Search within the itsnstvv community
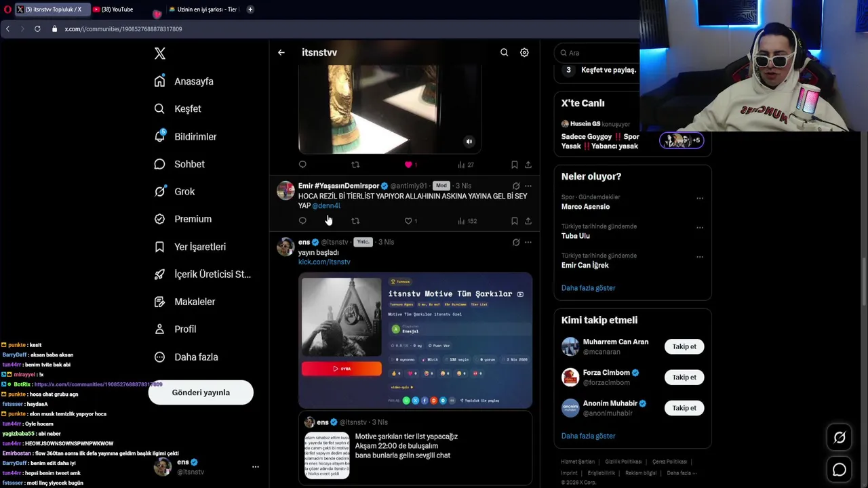Image resolution: width=868 pixels, height=488 pixels. [504, 52]
